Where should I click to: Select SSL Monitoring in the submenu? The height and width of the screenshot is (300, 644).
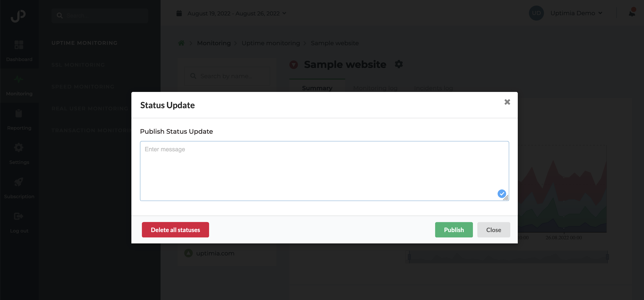78,65
